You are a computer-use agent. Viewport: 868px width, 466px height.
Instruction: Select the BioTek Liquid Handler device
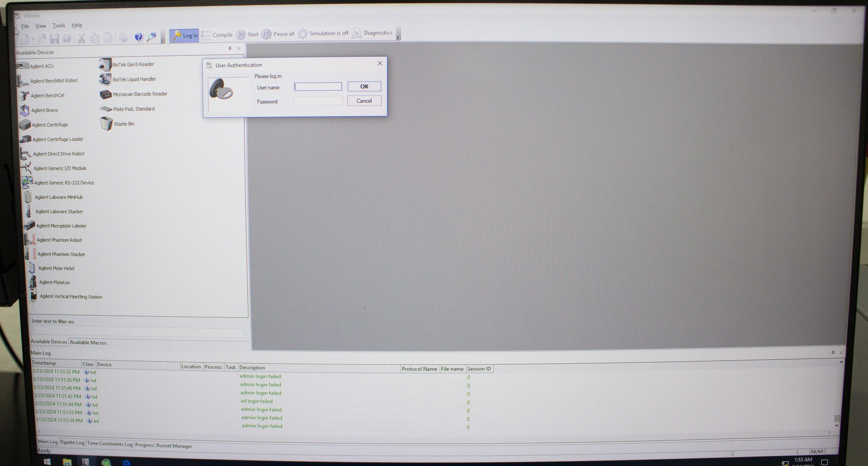tap(128, 79)
